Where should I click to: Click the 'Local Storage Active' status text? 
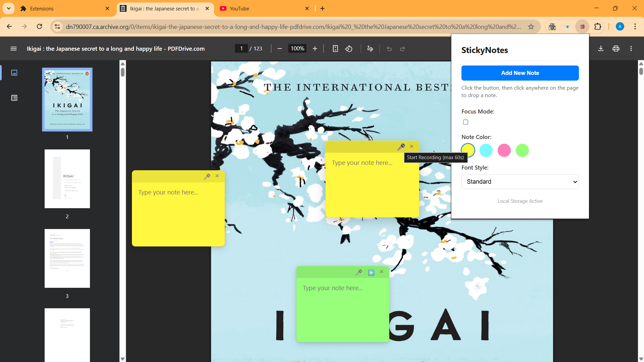tap(520, 201)
